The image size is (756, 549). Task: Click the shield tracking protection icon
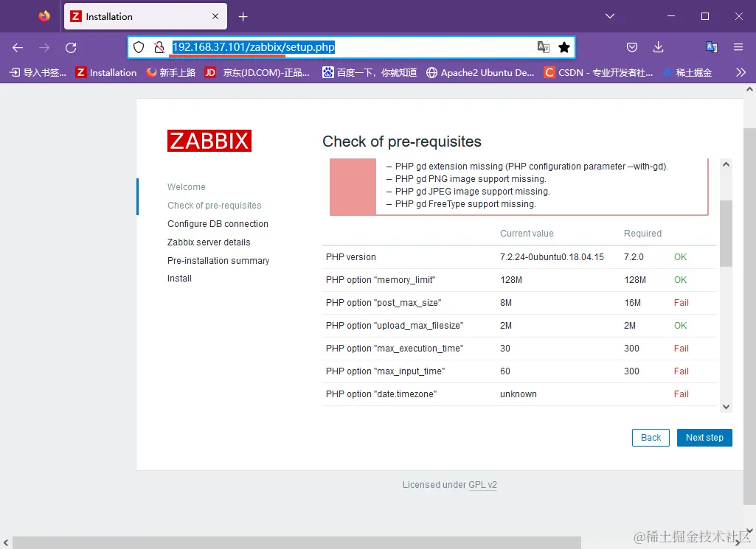coord(139,47)
